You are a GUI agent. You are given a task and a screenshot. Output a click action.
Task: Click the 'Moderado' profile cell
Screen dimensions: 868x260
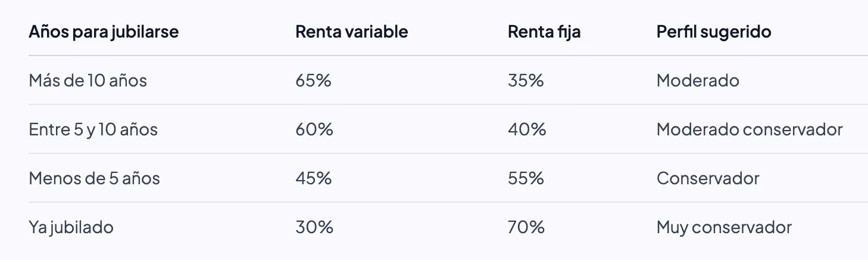click(x=698, y=81)
